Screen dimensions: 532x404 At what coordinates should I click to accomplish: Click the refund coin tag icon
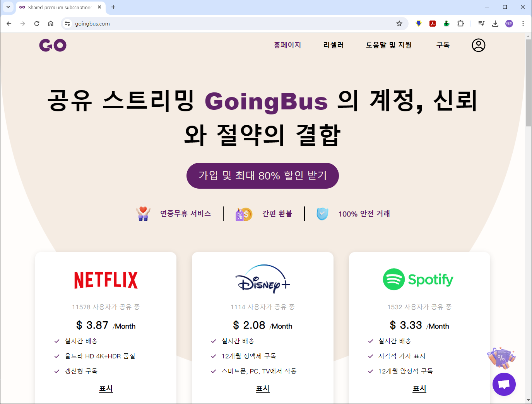click(x=244, y=214)
